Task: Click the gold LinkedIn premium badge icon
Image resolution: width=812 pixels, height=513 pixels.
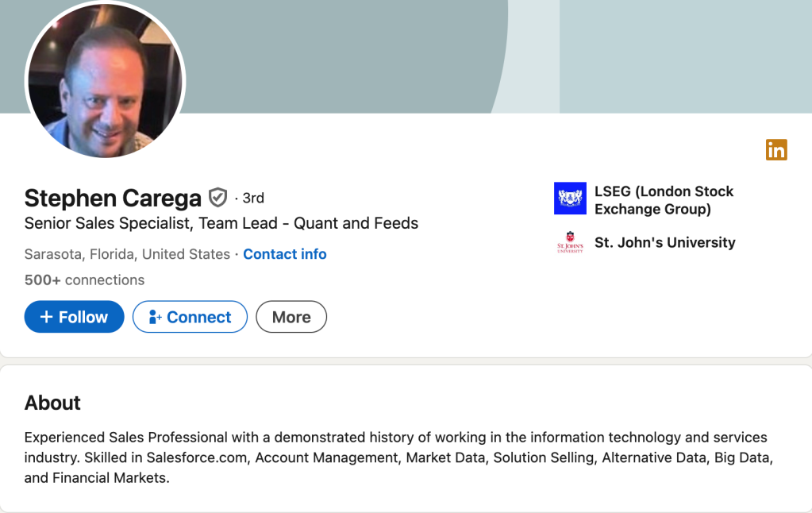Action: click(776, 150)
